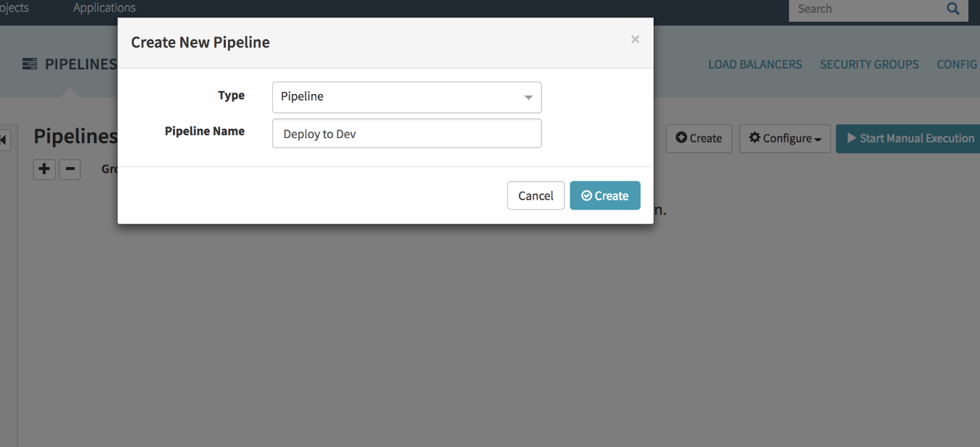Open the Type select showing Pipeline
Image resolution: width=980 pixels, height=447 pixels.
[405, 97]
